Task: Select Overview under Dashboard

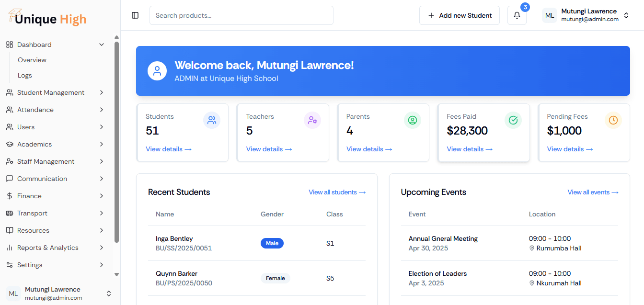Action: tap(32, 60)
